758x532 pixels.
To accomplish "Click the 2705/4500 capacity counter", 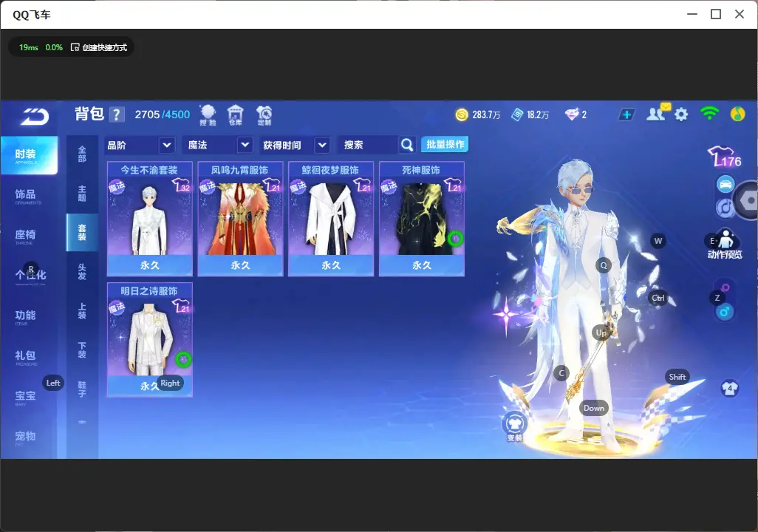I will pos(162,115).
